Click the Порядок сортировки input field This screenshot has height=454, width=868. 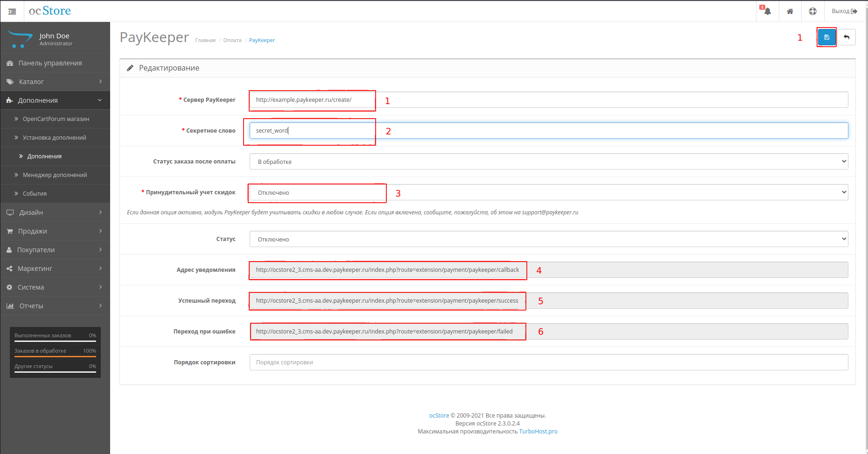pos(548,362)
